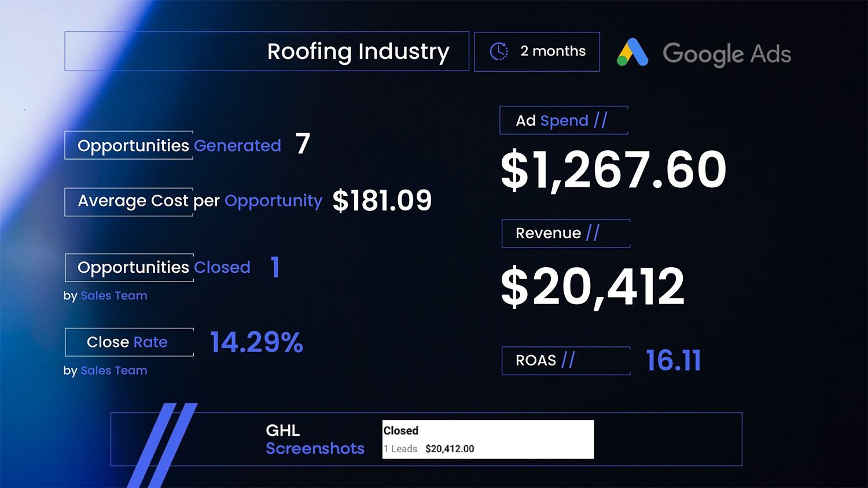The height and width of the screenshot is (488, 868).
Task: Click the clock icon beside 2 months
Action: coord(498,51)
